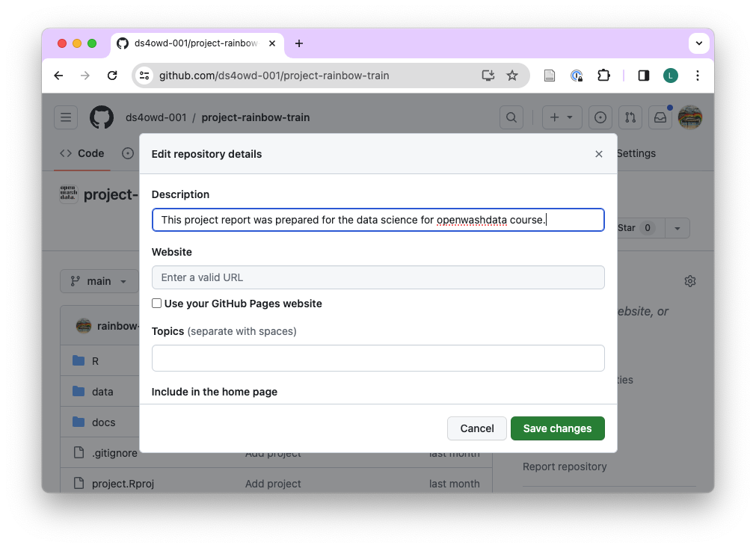756x548 pixels.
Task: Click the search magnifier icon
Action: coord(511,117)
